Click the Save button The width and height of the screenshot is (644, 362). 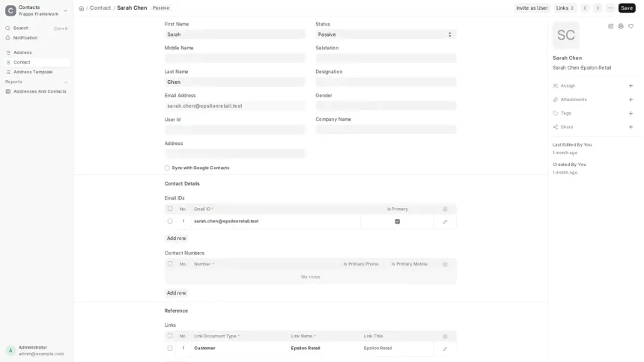[627, 7]
